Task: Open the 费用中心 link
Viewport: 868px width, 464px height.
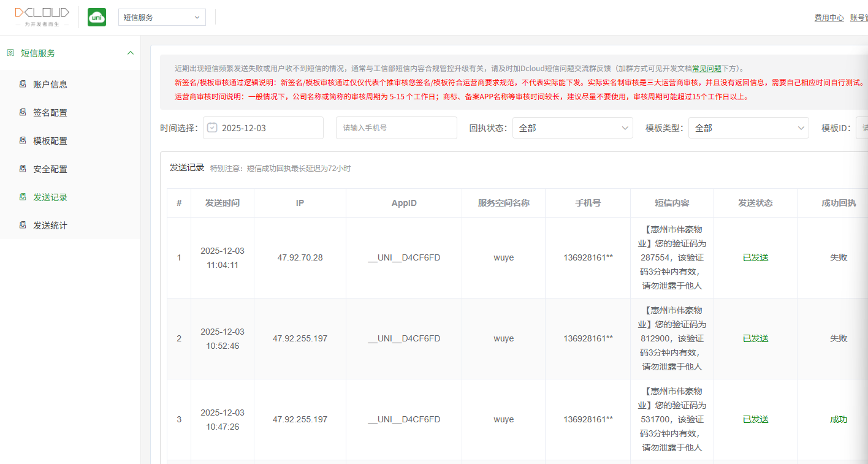Action: coord(829,18)
